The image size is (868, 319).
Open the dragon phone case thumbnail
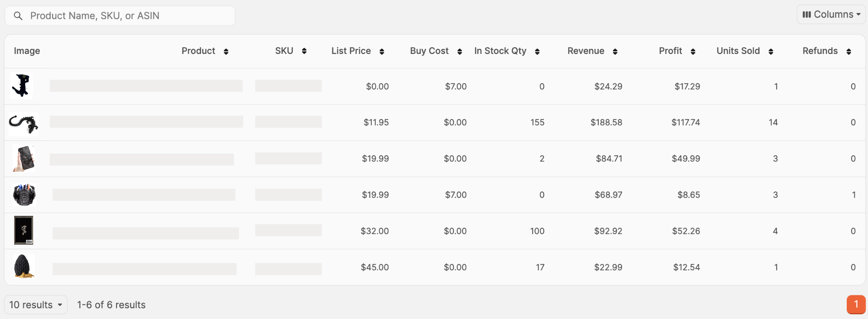tap(24, 158)
